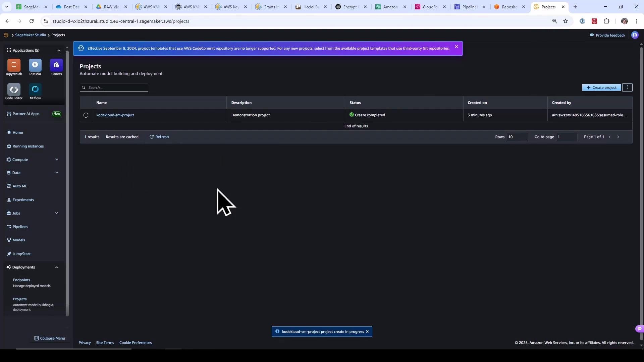
Task: Click the sidebar vertical scrollbar
Action: (67, 183)
